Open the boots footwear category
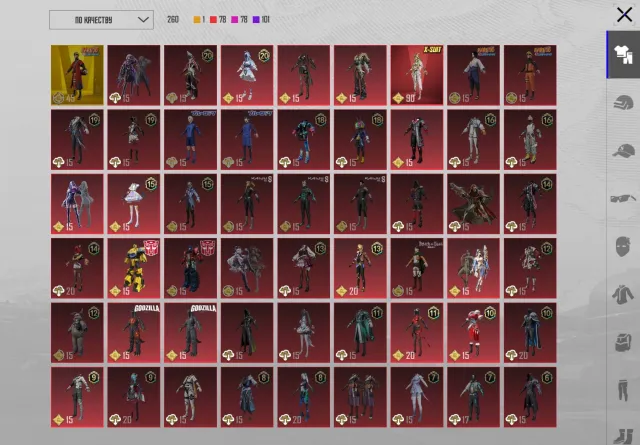Screen dimensions: 640x445 [623, 436]
